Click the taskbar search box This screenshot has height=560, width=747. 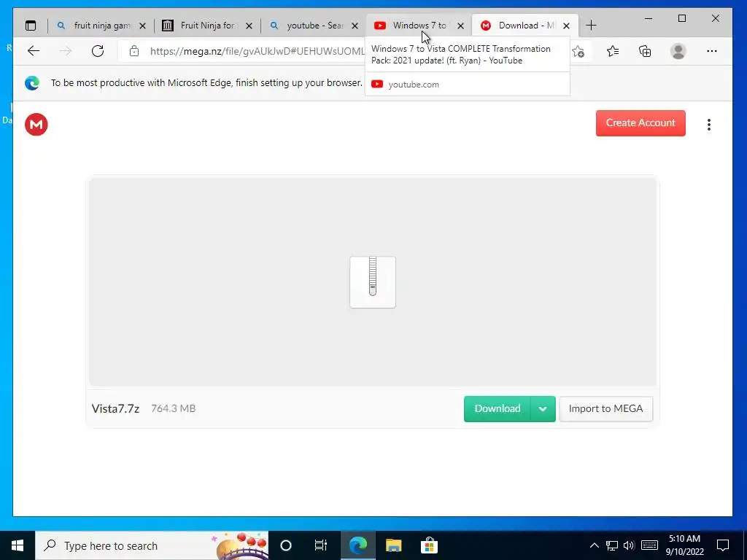(x=152, y=545)
